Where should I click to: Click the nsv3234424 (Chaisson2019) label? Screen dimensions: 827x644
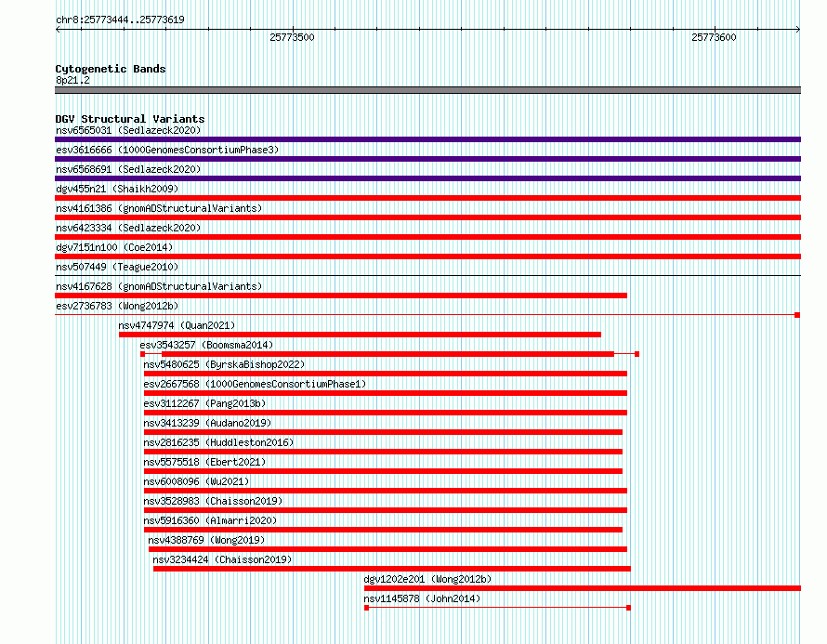222,559
